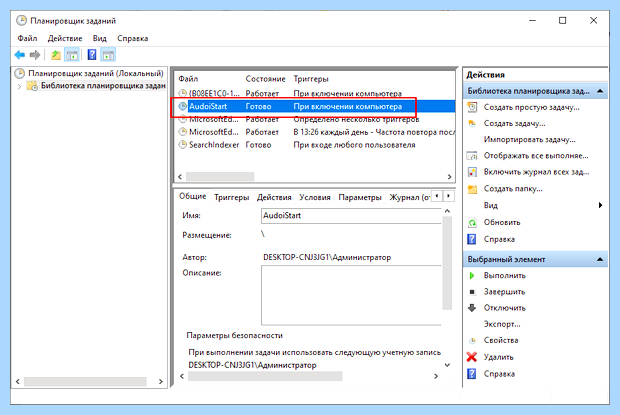Click the library folder icon in tree
The height and width of the screenshot is (415, 620).
pyautogui.click(x=32, y=86)
